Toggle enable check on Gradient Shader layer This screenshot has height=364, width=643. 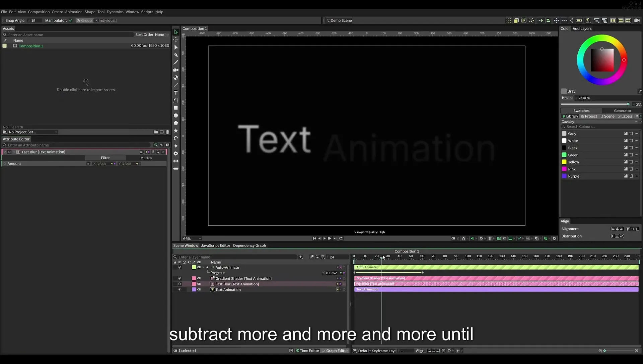click(x=180, y=278)
